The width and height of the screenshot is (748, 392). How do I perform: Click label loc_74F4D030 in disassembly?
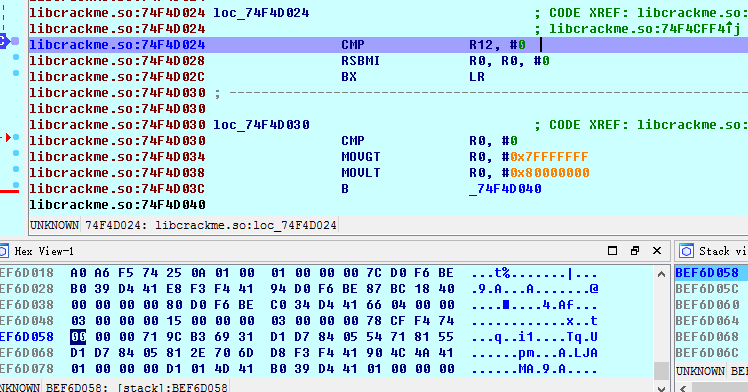click(x=261, y=125)
